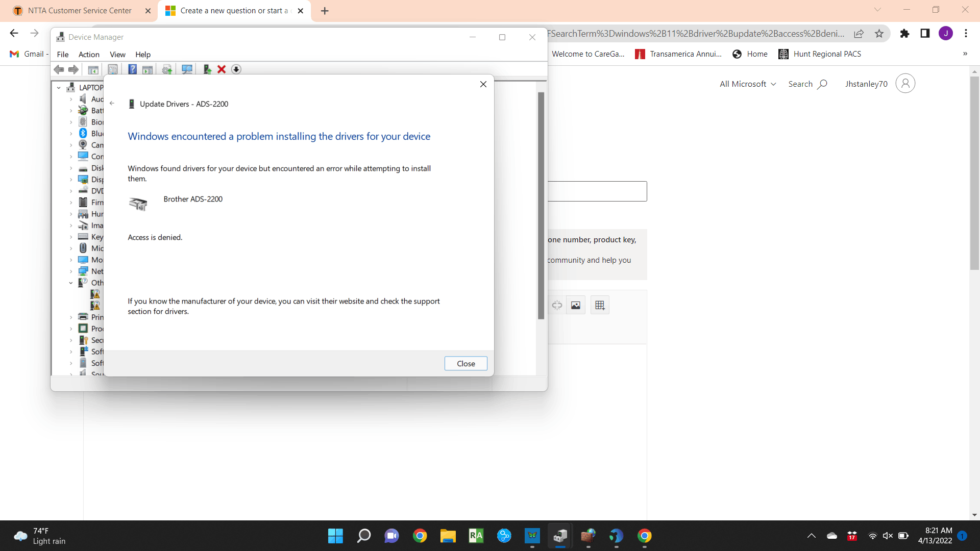Viewport: 980px width, 551px height.
Task: Show hidden system tray icons chevron
Action: pos(811,536)
